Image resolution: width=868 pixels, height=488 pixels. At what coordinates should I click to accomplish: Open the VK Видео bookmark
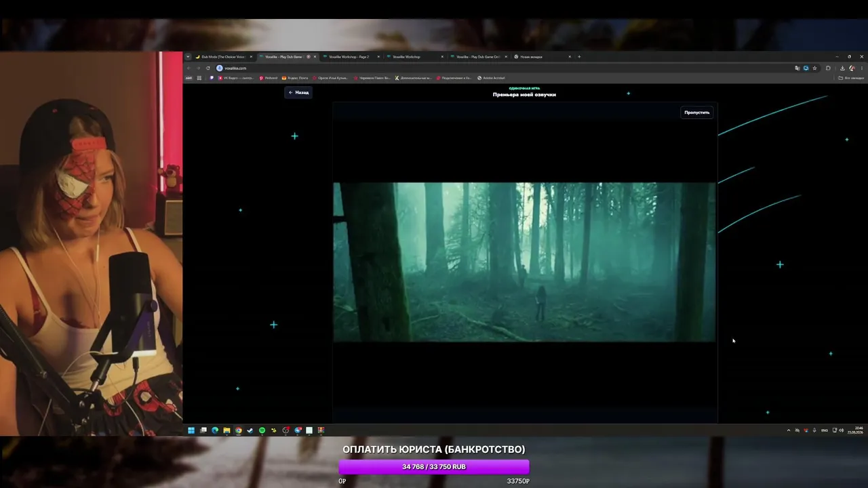point(236,78)
